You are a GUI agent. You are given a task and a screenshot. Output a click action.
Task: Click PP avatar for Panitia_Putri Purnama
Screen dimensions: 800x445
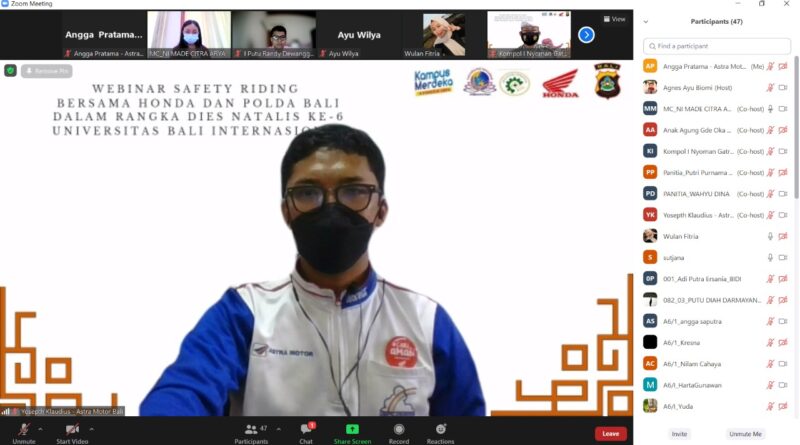click(x=650, y=172)
